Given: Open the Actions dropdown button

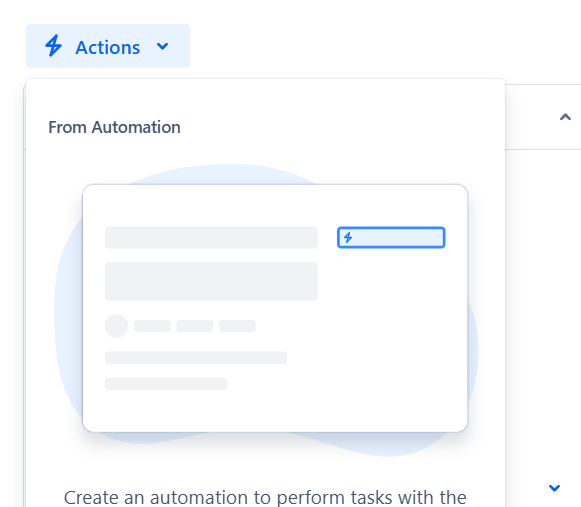Looking at the screenshot, I should (x=108, y=46).
